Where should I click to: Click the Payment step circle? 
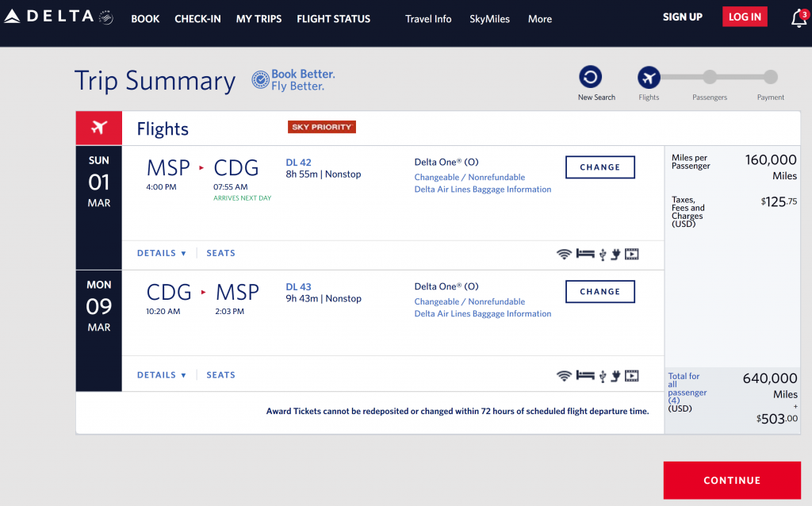tap(771, 77)
